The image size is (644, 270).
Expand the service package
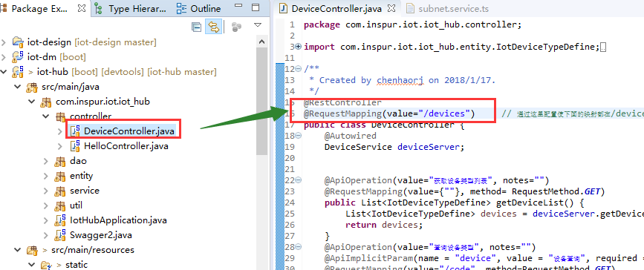45,191
